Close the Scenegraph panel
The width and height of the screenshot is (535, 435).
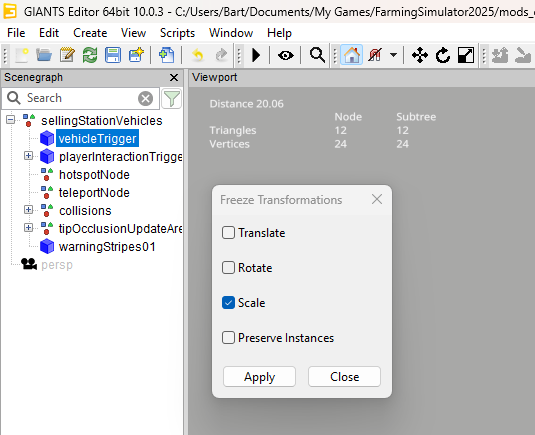click(174, 77)
